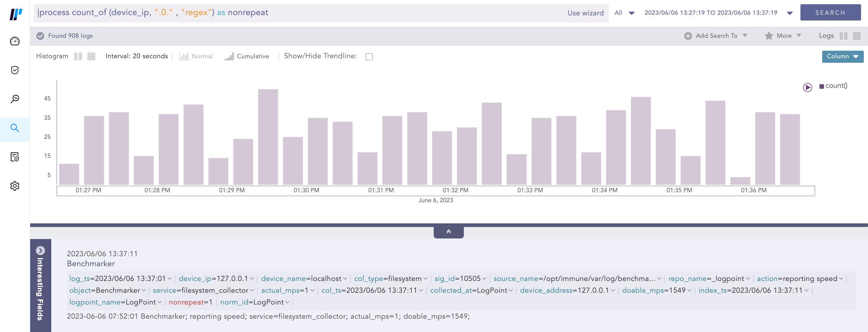Enable the Show/Hide Trendline checkbox
Viewport: 868px width, 332px height.
369,57
